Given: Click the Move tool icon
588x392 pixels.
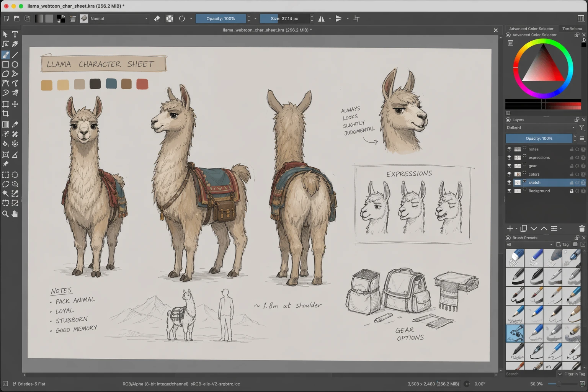Looking at the screenshot, I should coord(15,104).
